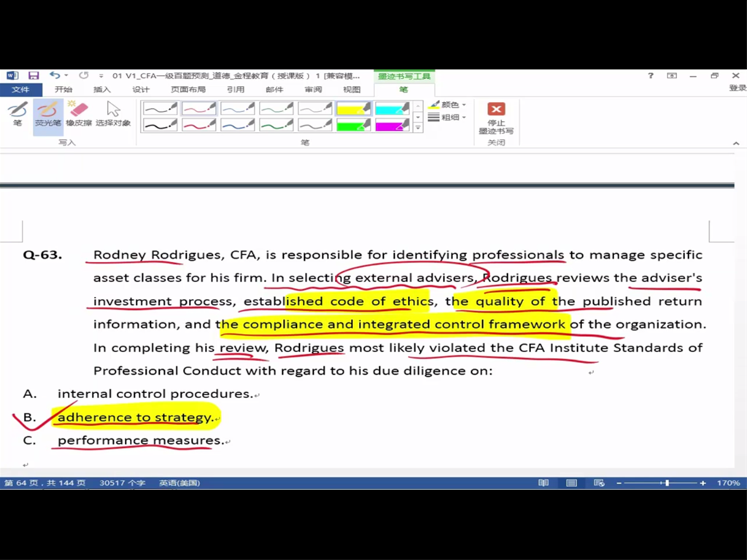
Task: Click word count 30517 个字
Action: pyautogui.click(x=123, y=483)
